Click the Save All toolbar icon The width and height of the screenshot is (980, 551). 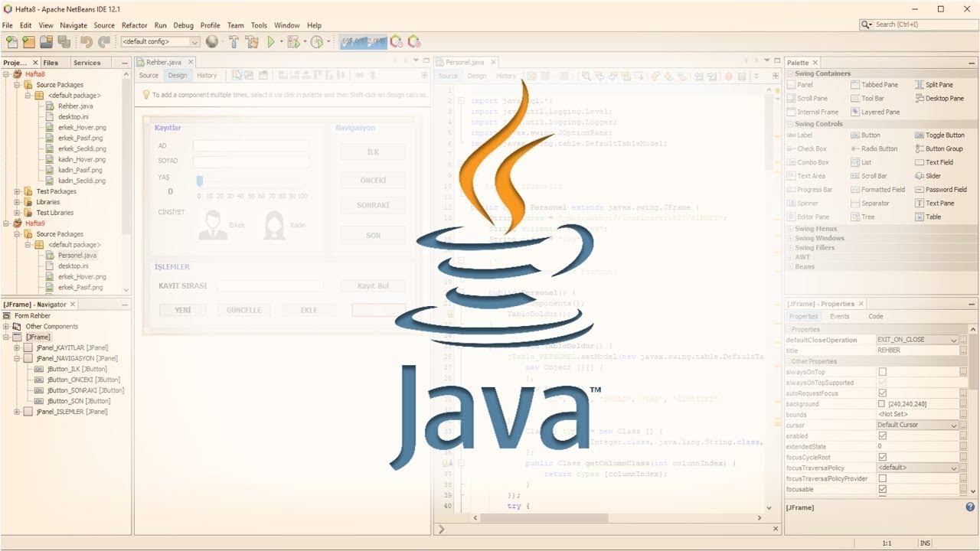click(x=64, y=42)
